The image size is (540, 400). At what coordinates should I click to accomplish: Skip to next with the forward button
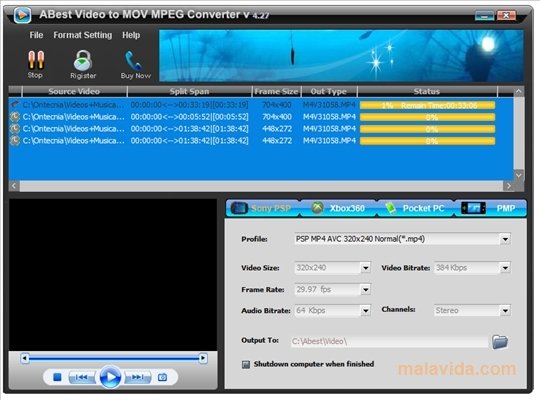138,377
